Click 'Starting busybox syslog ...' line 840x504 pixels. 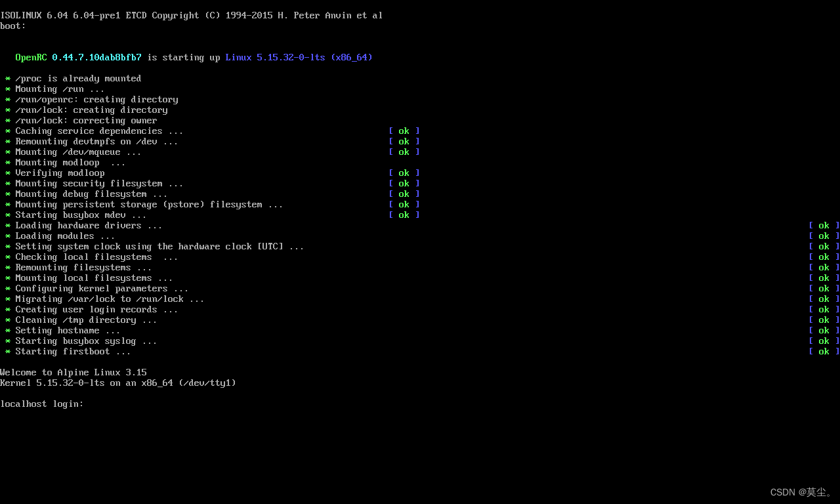click(81, 341)
